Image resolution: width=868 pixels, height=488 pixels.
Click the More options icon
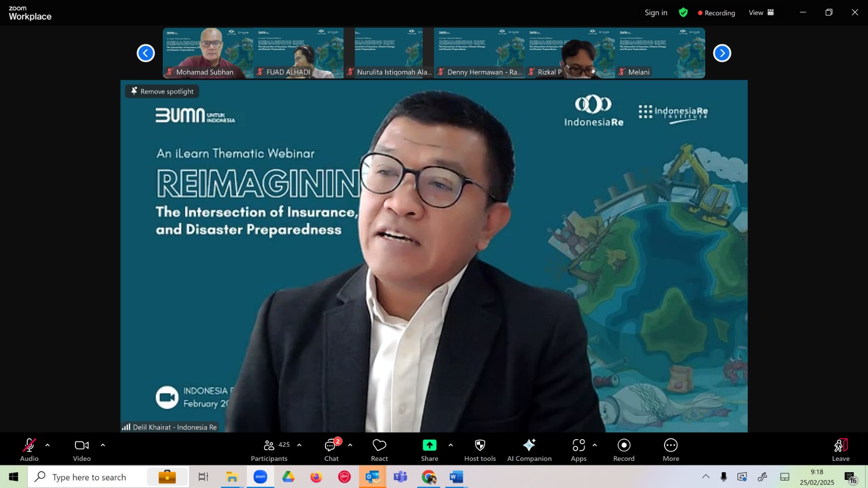click(x=671, y=445)
